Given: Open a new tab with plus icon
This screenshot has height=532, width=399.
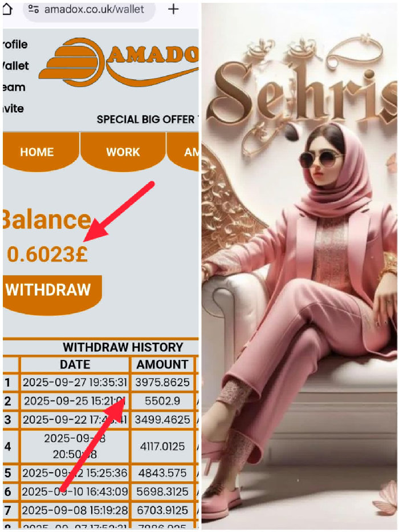Looking at the screenshot, I should click(173, 9).
